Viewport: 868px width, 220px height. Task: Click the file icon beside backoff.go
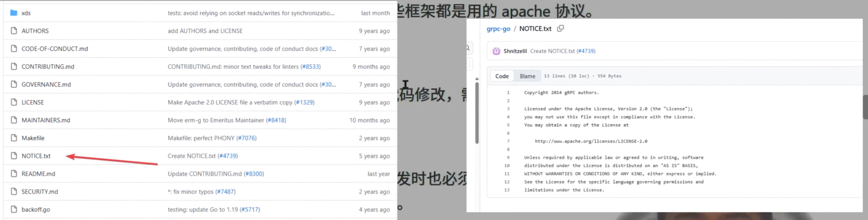coord(14,209)
